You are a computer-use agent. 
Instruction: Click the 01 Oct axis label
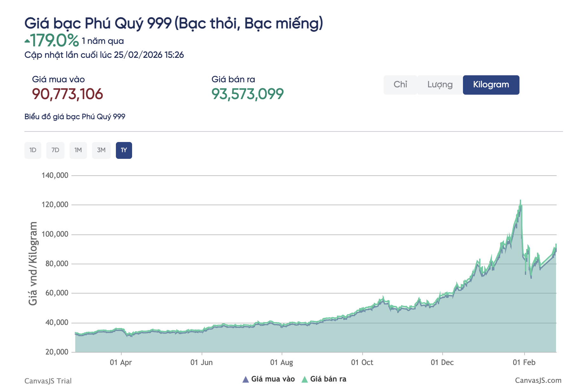362,362
